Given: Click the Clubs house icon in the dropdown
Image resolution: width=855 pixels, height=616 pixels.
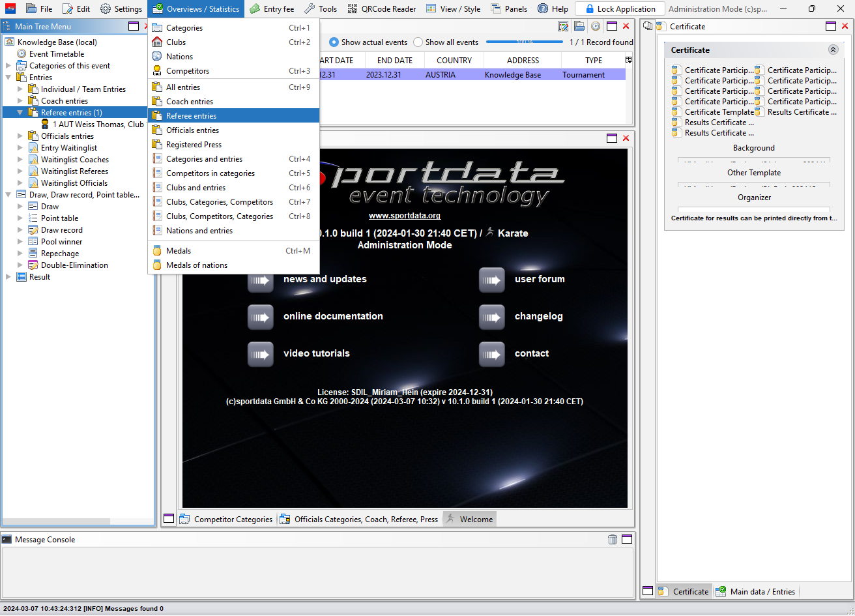Looking at the screenshot, I should coord(157,42).
